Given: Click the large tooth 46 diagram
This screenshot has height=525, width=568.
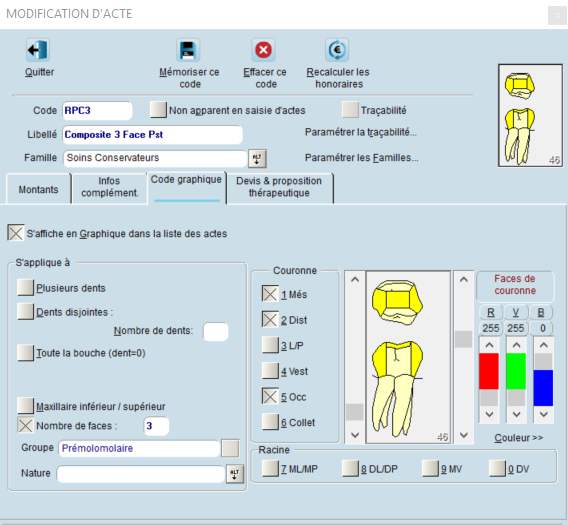Looking at the screenshot, I should click(408, 357).
